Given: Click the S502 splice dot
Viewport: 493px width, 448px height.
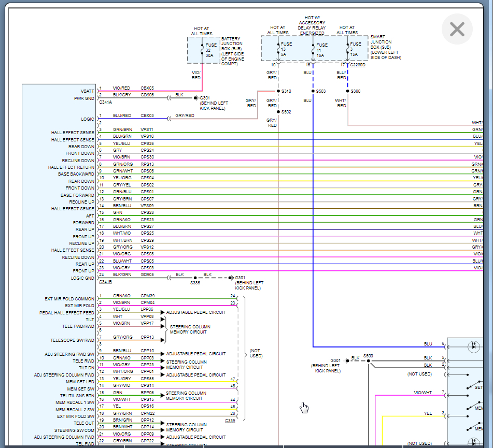Looking at the screenshot, I should coord(278,112).
